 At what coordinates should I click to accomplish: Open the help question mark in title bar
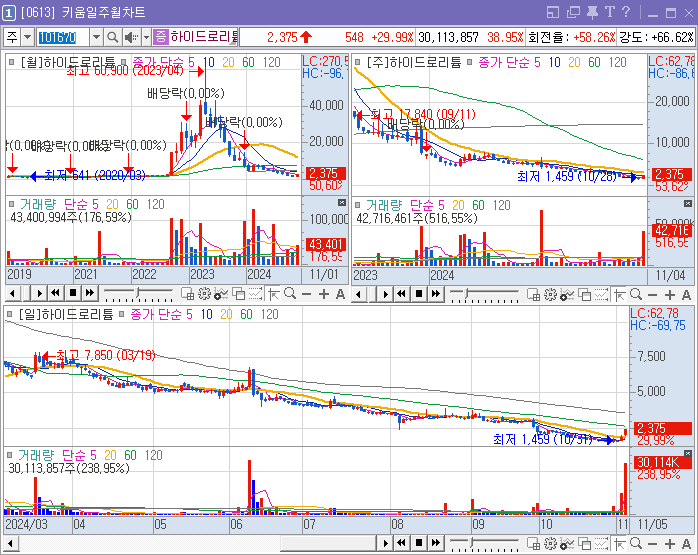(626, 12)
